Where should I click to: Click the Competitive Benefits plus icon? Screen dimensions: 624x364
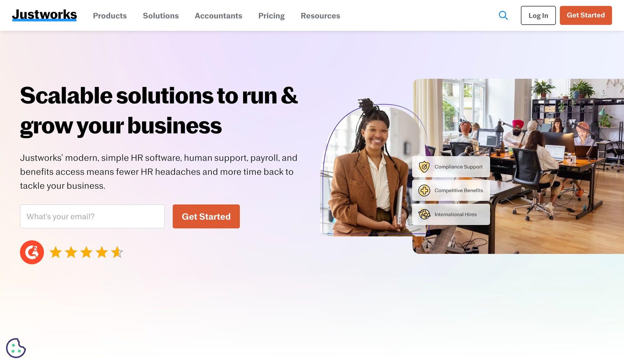424,190
